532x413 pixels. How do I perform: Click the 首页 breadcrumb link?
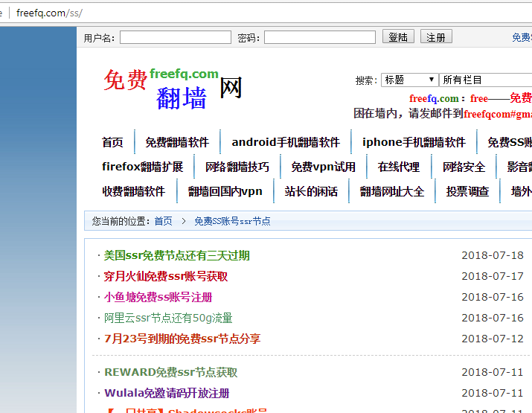pos(163,221)
